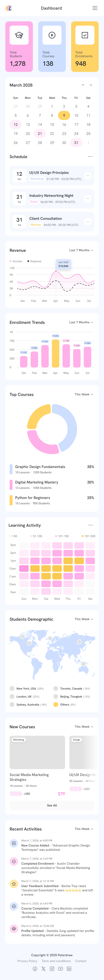Click the graduation cap Total Students icon

(19, 35)
